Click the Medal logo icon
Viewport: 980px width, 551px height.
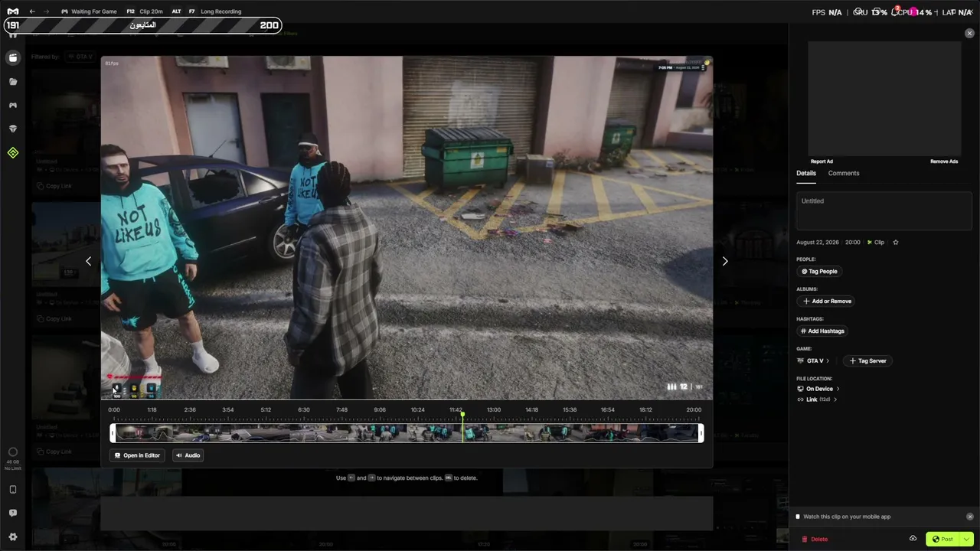coord(12,11)
